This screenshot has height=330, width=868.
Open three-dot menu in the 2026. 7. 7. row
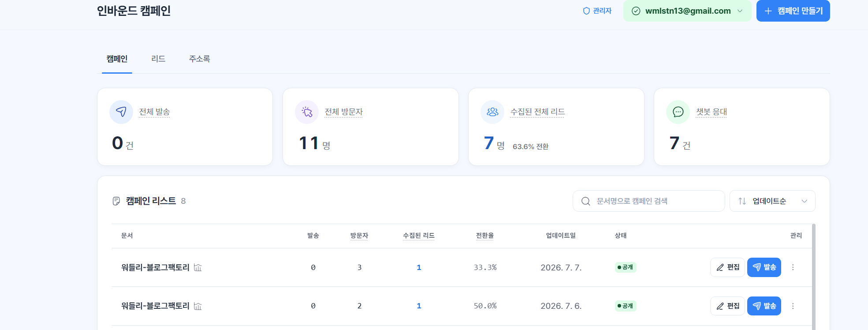pos(793,267)
